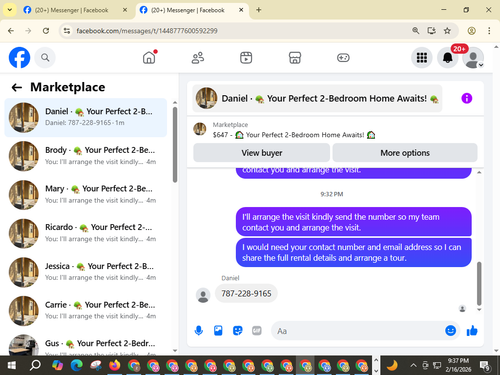Open the Gaming controller icon
Viewport: 500px width, 375px height.
(x=343, y=58)
